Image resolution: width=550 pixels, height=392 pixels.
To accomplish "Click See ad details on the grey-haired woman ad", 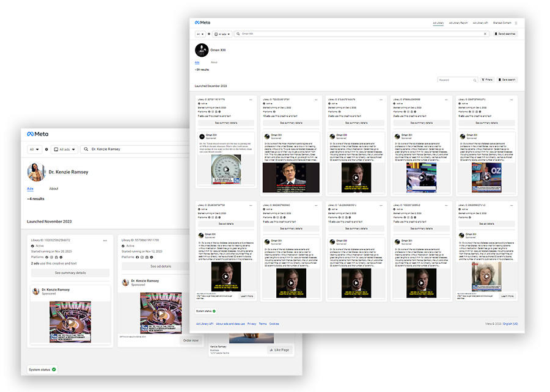I will (x=486, y=223).
